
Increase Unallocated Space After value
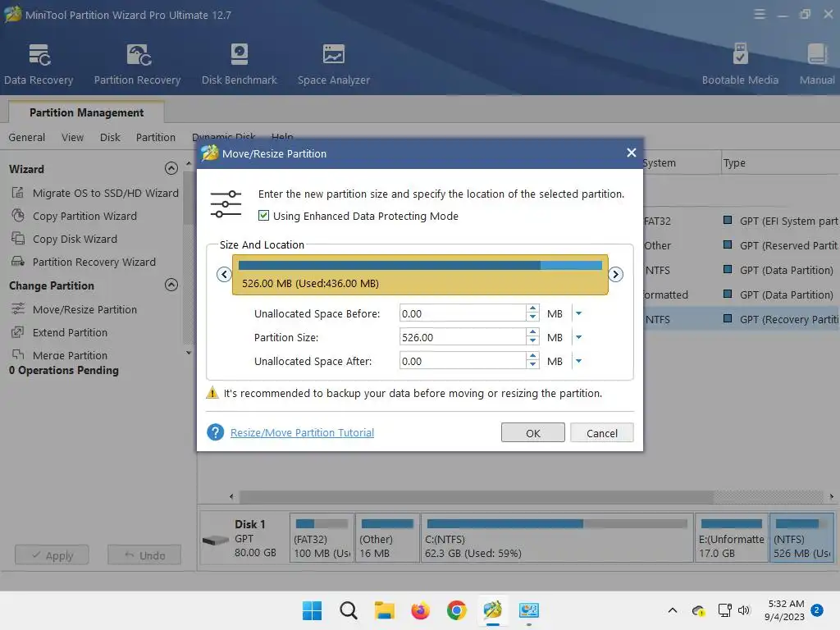532,357
